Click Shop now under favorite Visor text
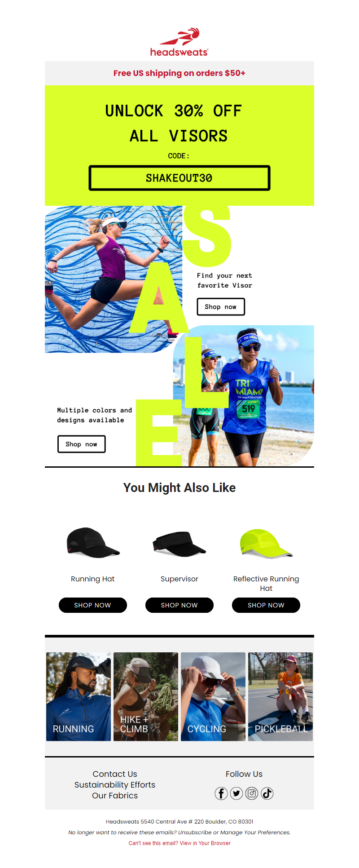The height and width of the screenshot is (868, 359). pos(221,307)
